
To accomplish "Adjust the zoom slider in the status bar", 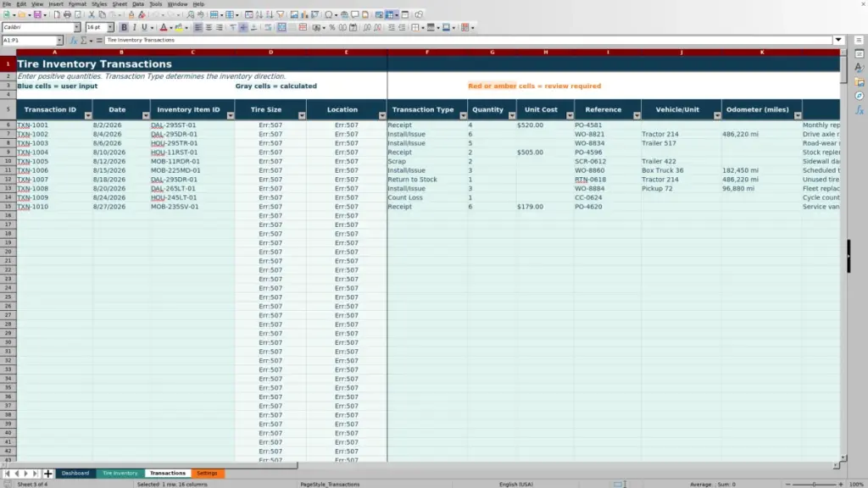I will point(814,485).
